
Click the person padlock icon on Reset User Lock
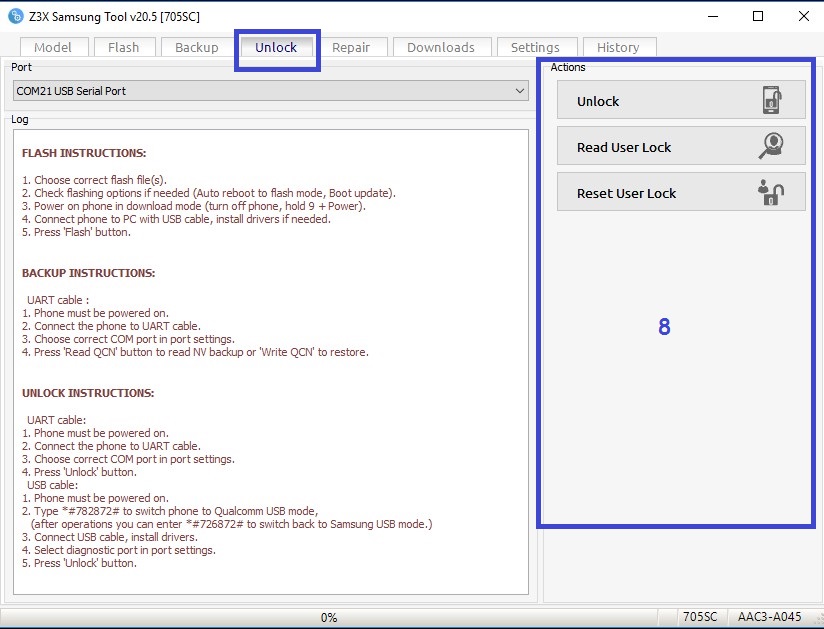[771, 192]
